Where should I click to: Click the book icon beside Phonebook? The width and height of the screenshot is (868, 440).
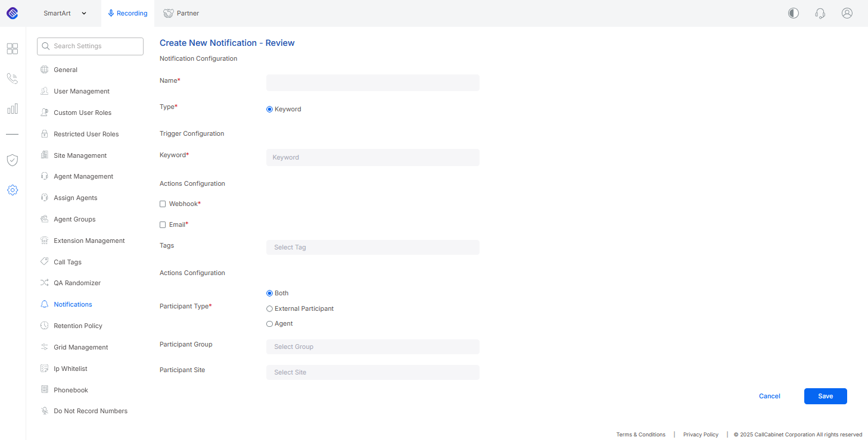(45, 390)
